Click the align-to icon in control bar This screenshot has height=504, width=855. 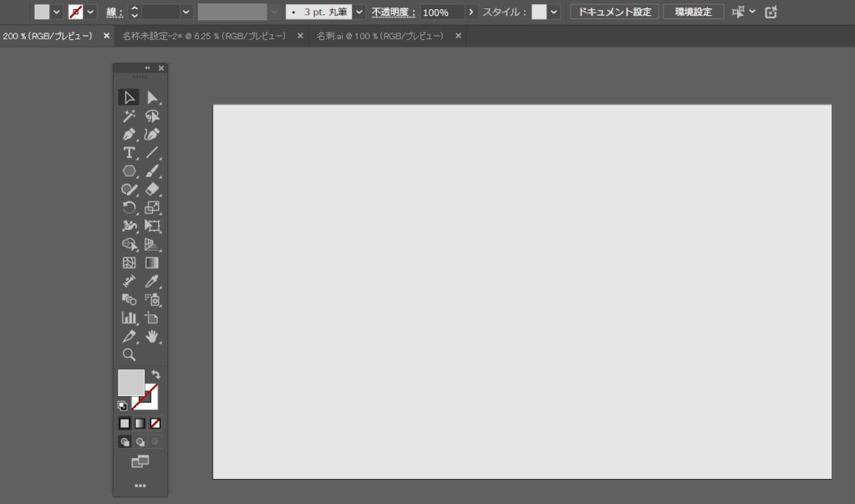click(x=738, y=12)
